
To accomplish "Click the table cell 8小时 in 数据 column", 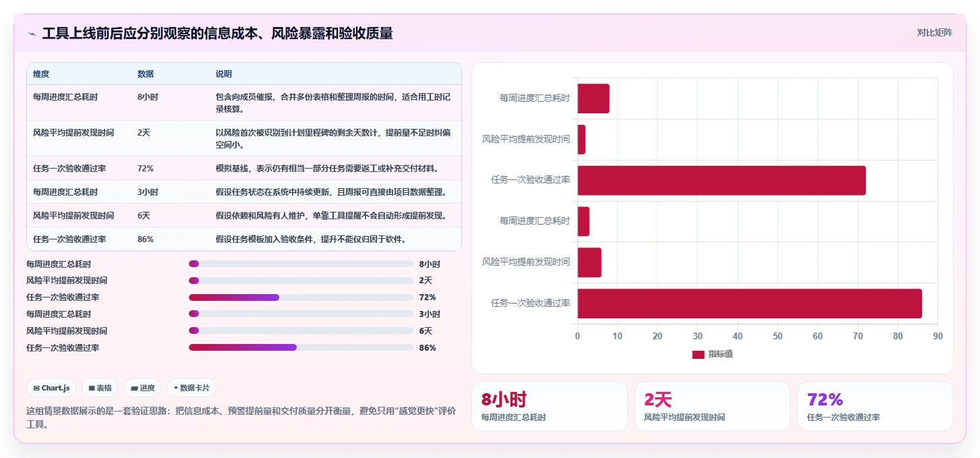I will 148,97.
